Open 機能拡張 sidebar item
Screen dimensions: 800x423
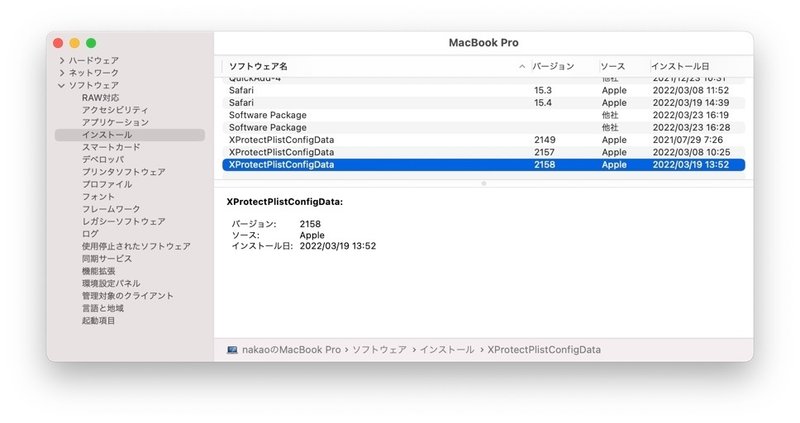(98, 271)
